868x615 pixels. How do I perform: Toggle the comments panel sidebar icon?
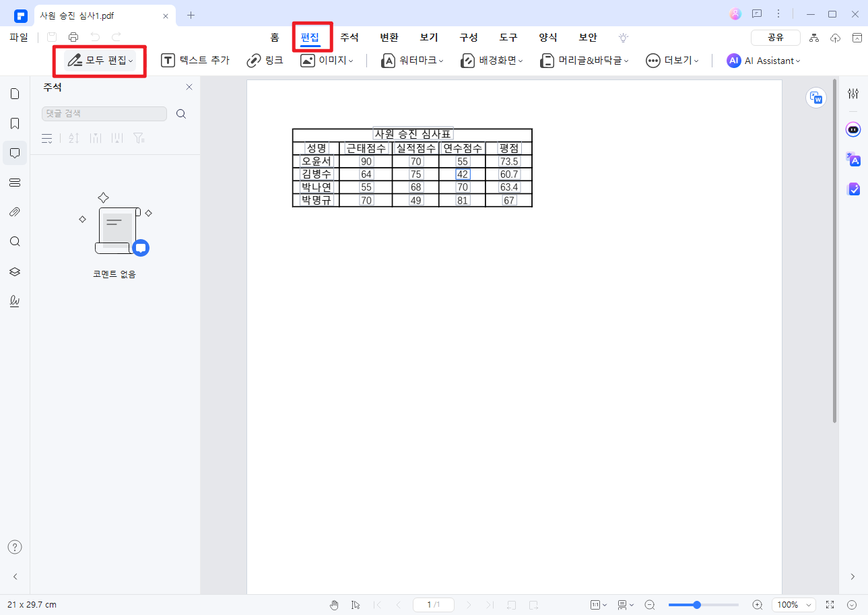(15, 153)
